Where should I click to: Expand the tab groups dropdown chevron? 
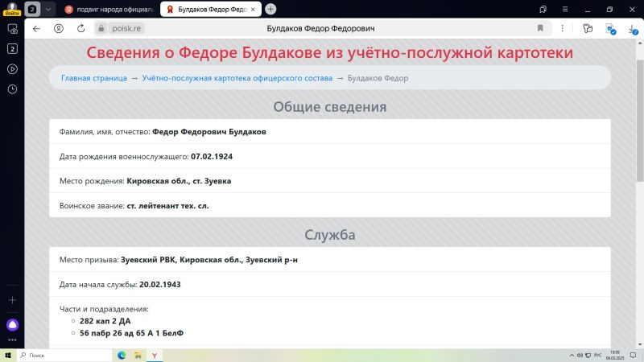(x=48, y=9)
